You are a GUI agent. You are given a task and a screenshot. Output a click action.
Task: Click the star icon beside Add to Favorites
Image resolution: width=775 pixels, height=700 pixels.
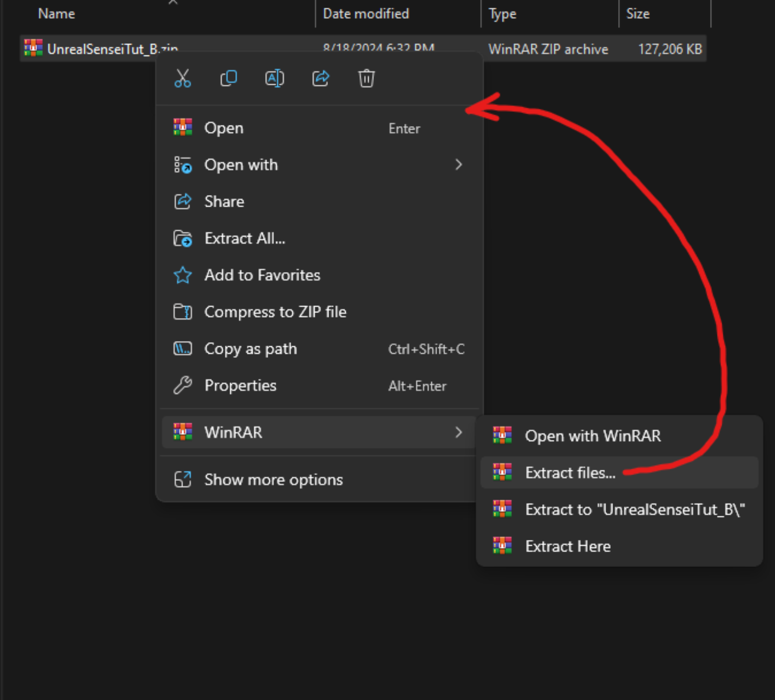click(183, 275)
